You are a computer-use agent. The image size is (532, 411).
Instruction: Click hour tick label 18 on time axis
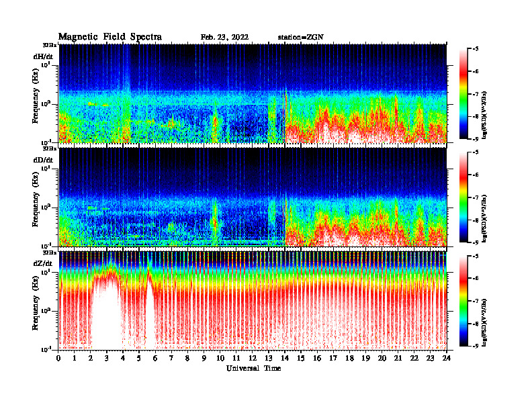(349, 359)
